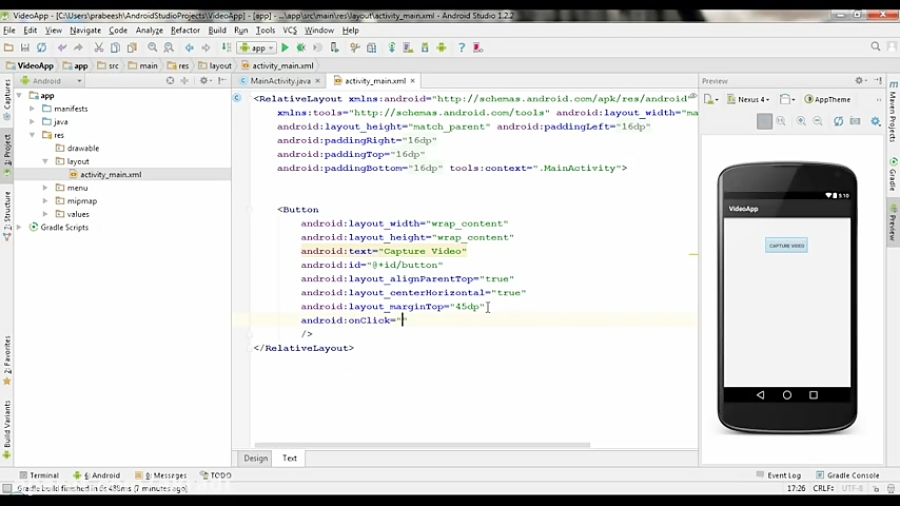Run the app with green play icon
Screen dimensions: 900x506
[285, 48]
